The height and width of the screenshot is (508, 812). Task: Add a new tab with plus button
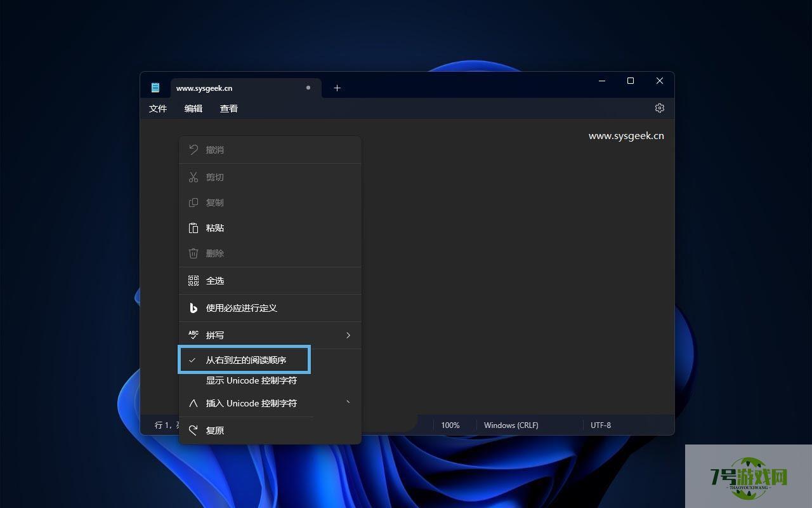337,88
